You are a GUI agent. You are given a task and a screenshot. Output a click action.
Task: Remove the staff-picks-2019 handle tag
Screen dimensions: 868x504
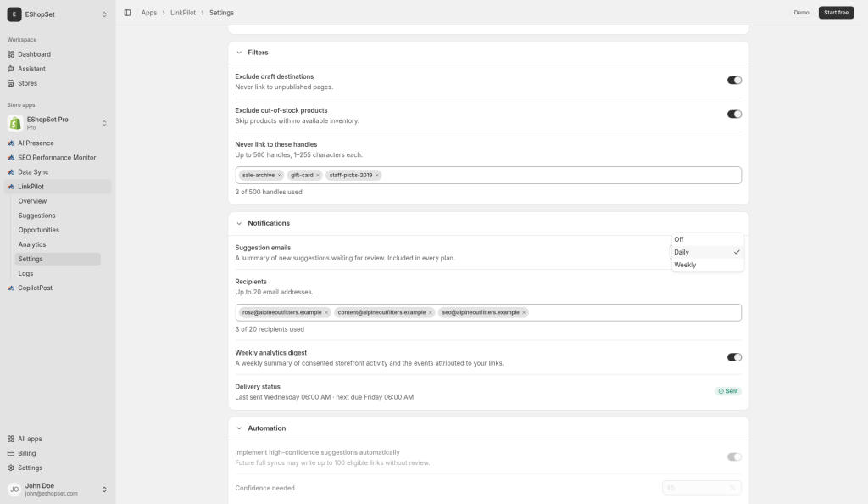(377, 175)
